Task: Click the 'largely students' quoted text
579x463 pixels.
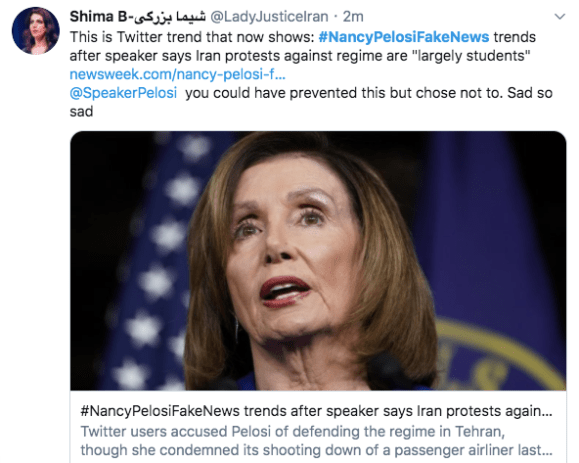Action: (x=471, y=56)
